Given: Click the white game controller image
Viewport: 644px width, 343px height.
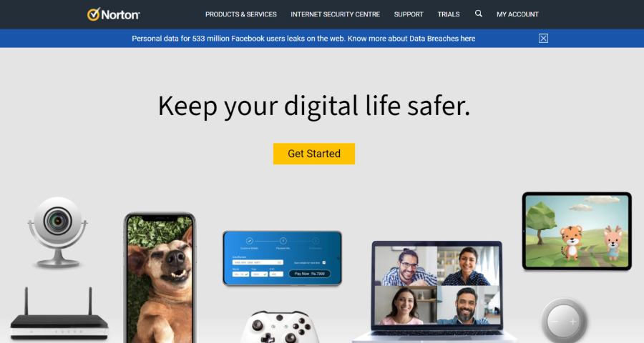Looking at the screenshot, I should (279, 327).
